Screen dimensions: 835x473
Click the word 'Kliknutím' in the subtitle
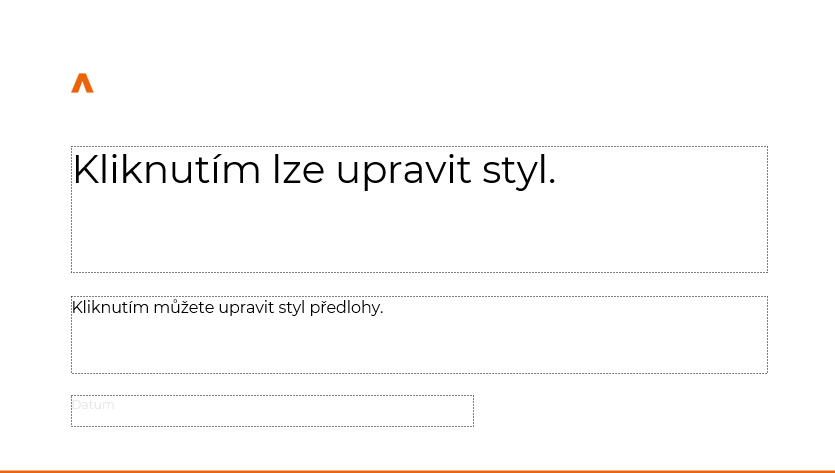(x=110, y=307)
